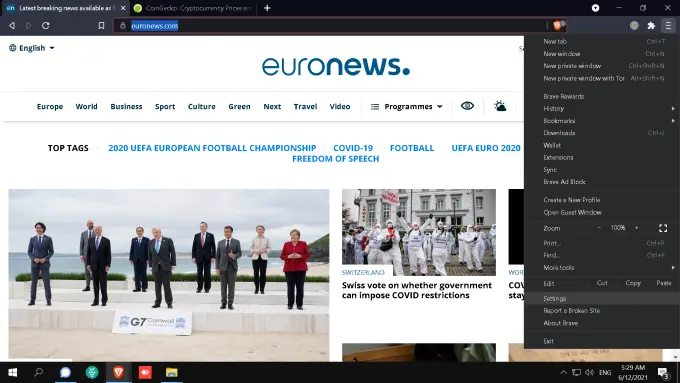
Task: Click the volume speaker tray icon
Action: (589, 372)
